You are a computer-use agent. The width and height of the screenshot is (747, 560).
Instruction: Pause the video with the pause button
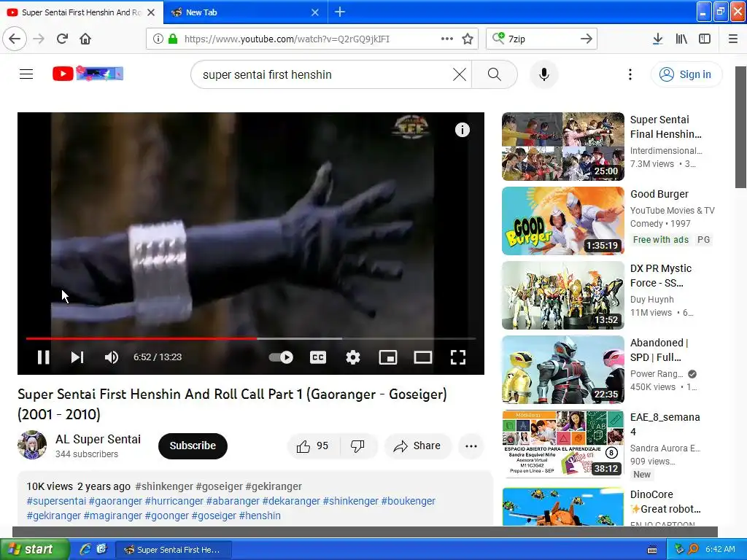pos(43,357)
